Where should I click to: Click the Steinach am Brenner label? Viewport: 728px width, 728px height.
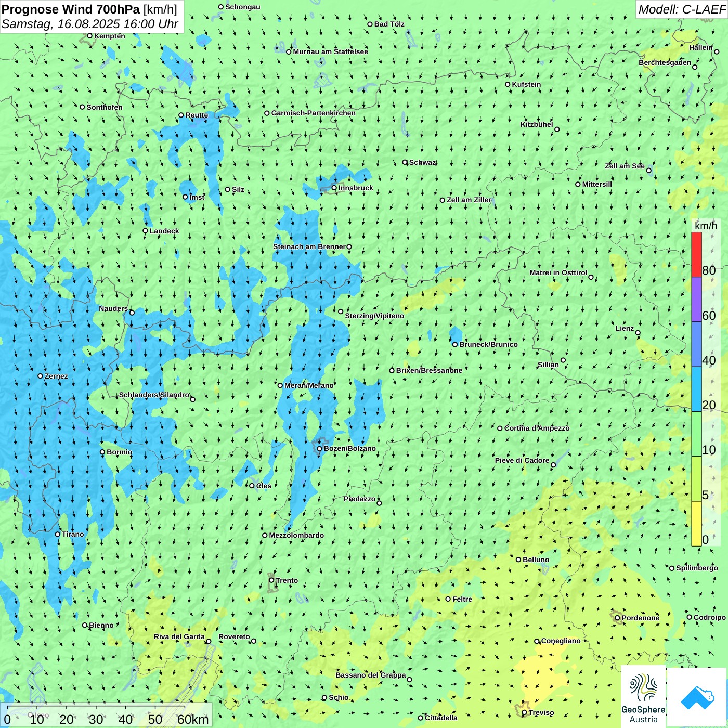(309, 246)
